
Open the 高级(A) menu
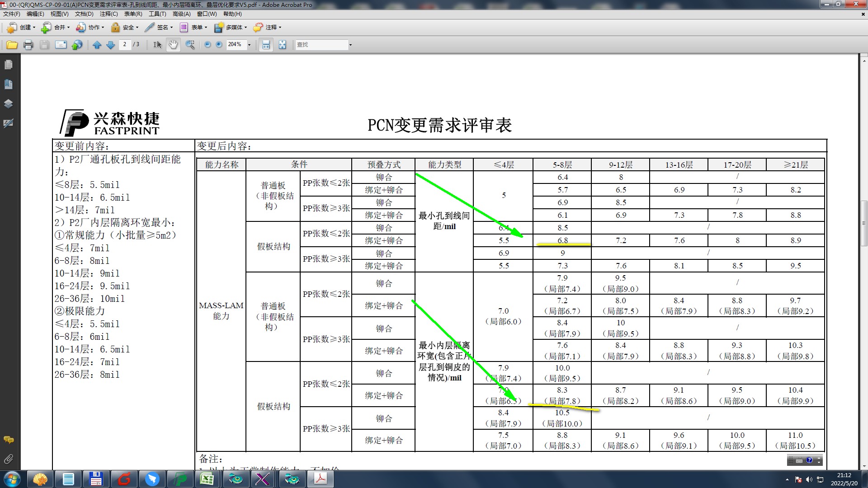click(x=181, y=14)
